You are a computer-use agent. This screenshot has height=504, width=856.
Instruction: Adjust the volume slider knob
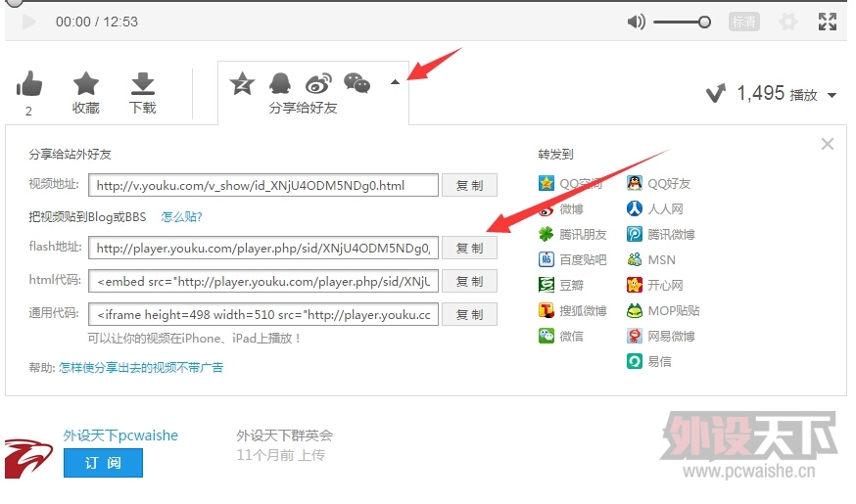(x=704, y=22)
